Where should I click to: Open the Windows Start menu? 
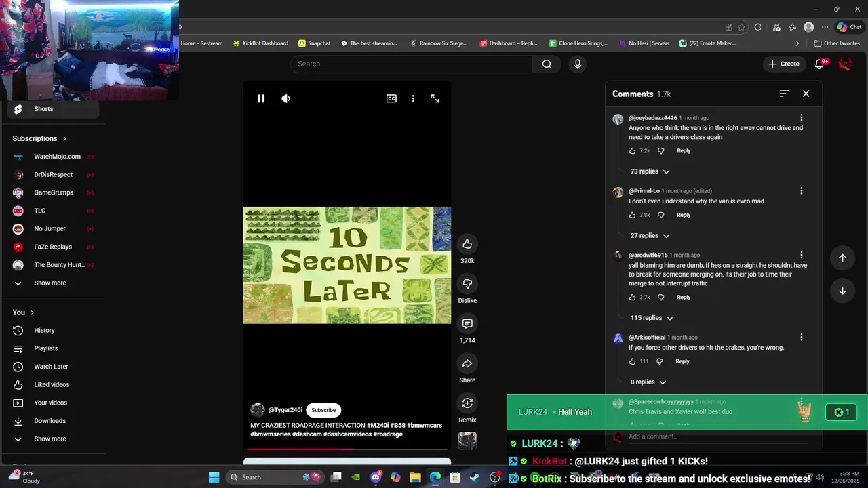[214, 477]
